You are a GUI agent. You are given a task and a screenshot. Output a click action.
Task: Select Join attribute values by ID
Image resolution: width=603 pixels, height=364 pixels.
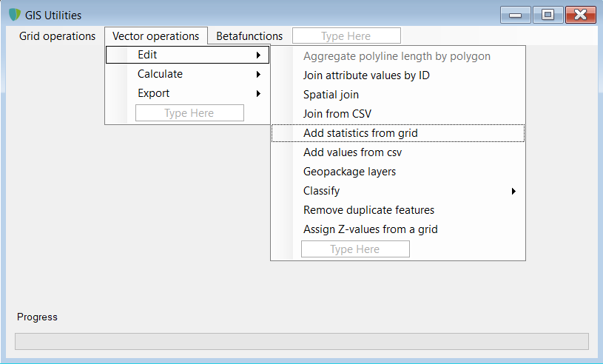pyautogui.click(x=366, y=75)
